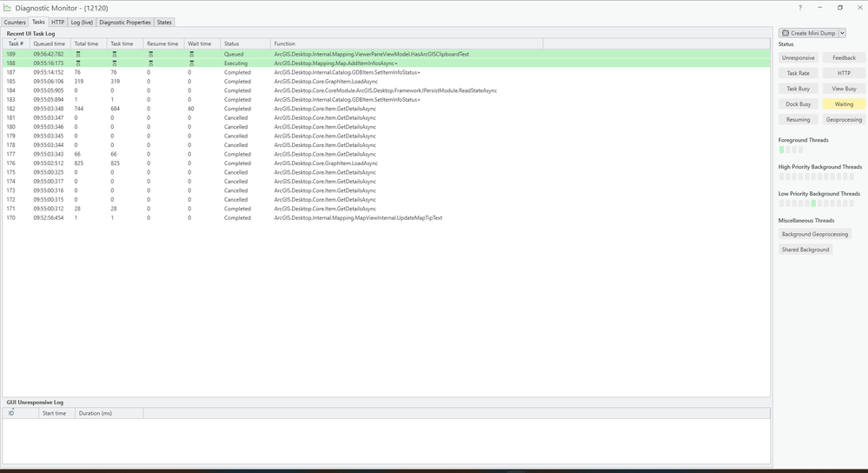Click queued time 09:55:02:512

[x=48, y=163]
